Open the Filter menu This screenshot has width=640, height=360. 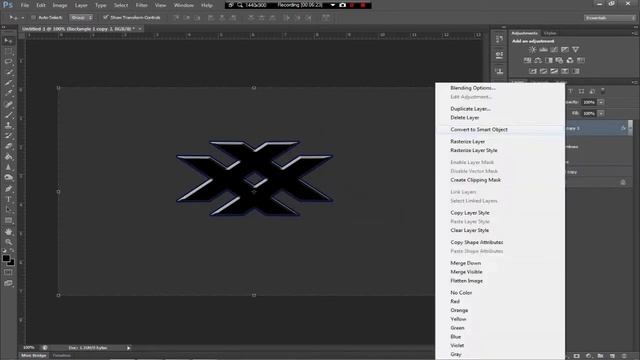(142, 5)
